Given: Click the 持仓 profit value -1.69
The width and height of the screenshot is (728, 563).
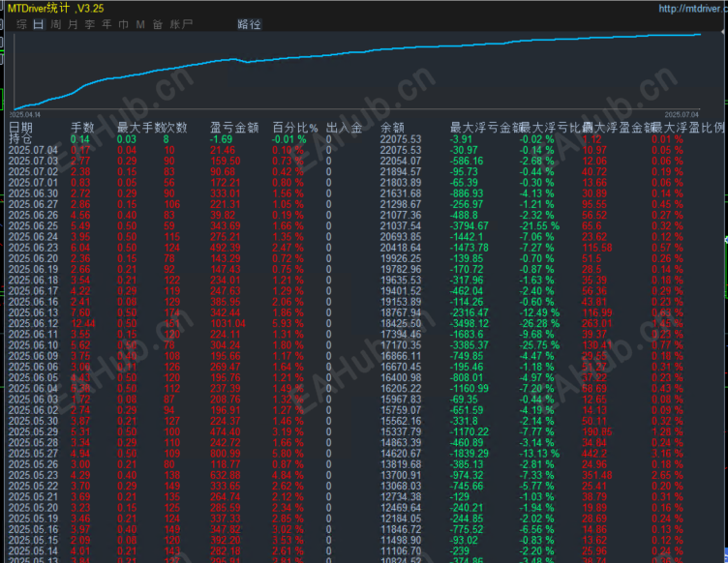Looking at the screenshot, I should [221, 139].
